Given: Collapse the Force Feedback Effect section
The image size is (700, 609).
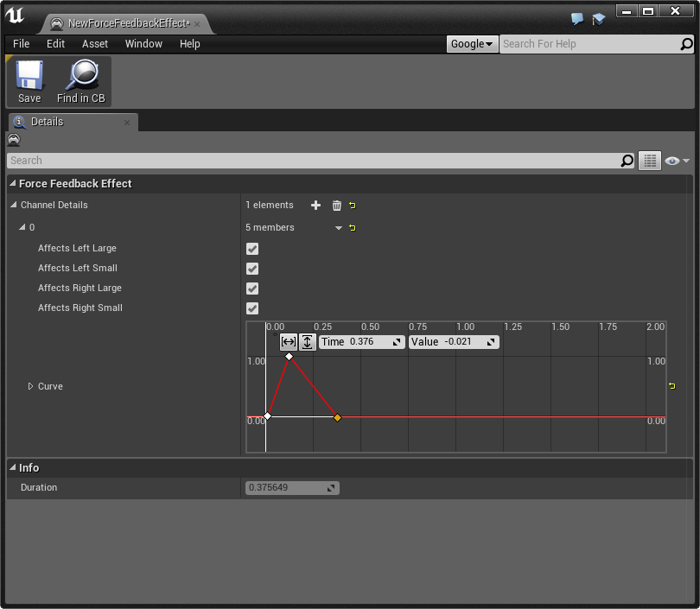Looking at the screenshot, I should point(13,184).
